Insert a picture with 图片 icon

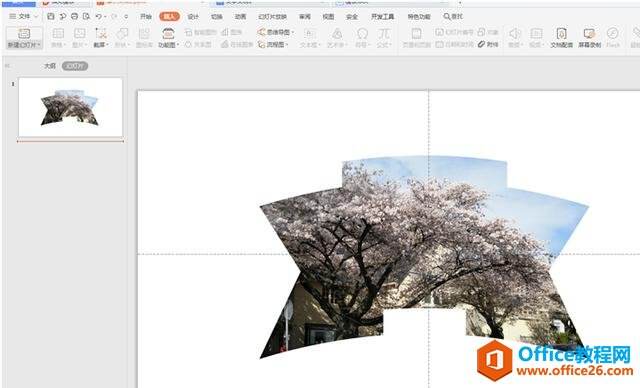click(x=79, y=37)
